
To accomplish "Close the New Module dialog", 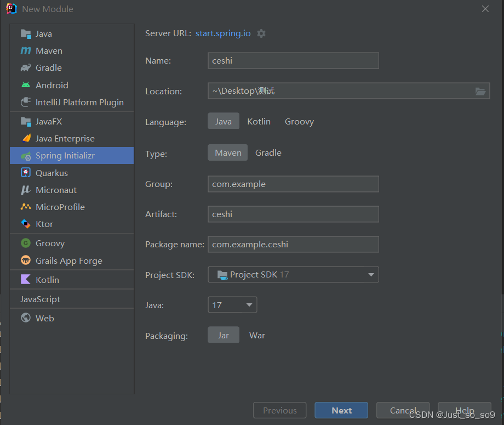I will 485,9.
